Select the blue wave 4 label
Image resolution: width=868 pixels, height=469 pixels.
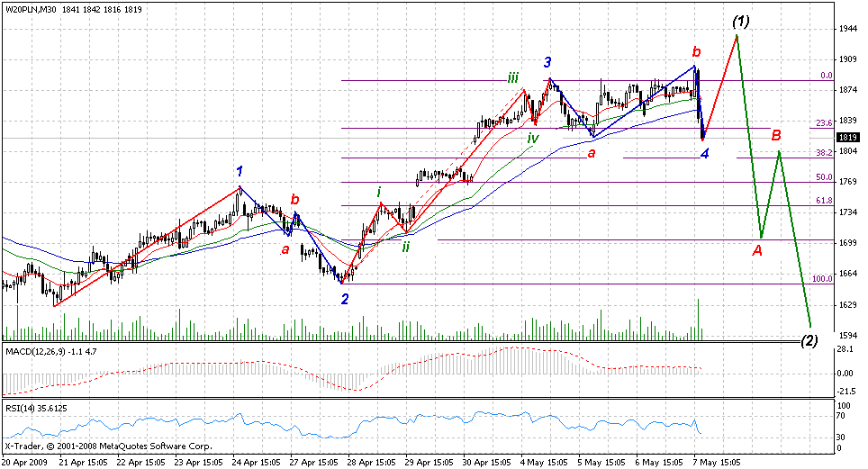(704, 153)
